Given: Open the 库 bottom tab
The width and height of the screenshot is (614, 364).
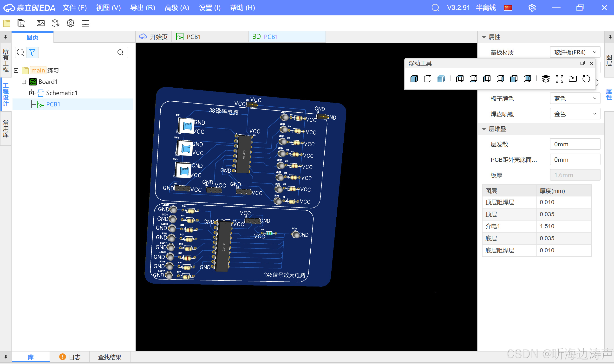Looking at the screenshot, I should [x=31, y=357].
